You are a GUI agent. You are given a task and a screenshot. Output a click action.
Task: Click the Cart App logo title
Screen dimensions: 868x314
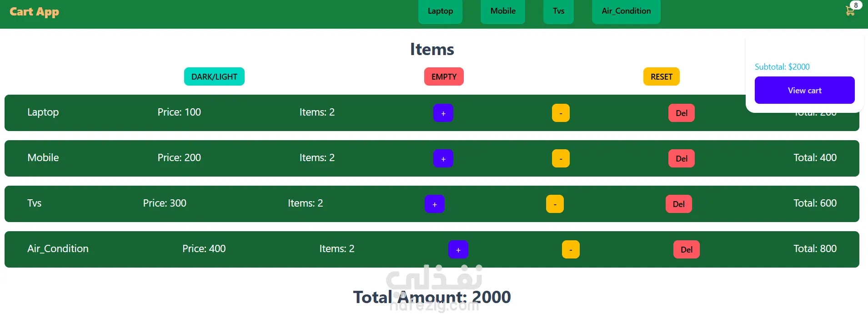click(34, 11)
